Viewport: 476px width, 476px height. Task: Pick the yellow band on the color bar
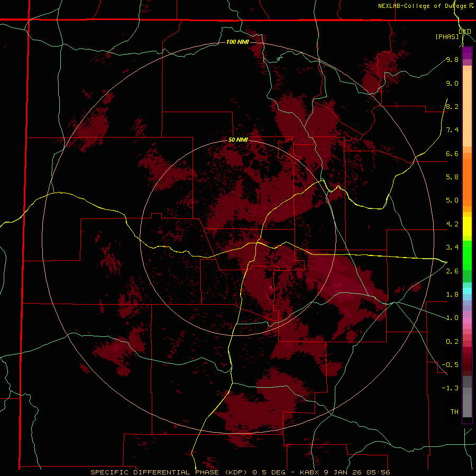pyautogui.click(x=467, y=226)
